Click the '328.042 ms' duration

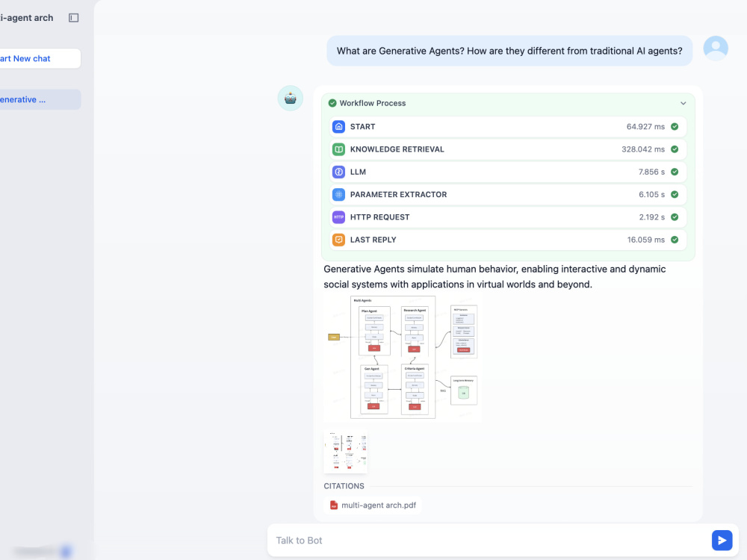(x=643, y=149)
